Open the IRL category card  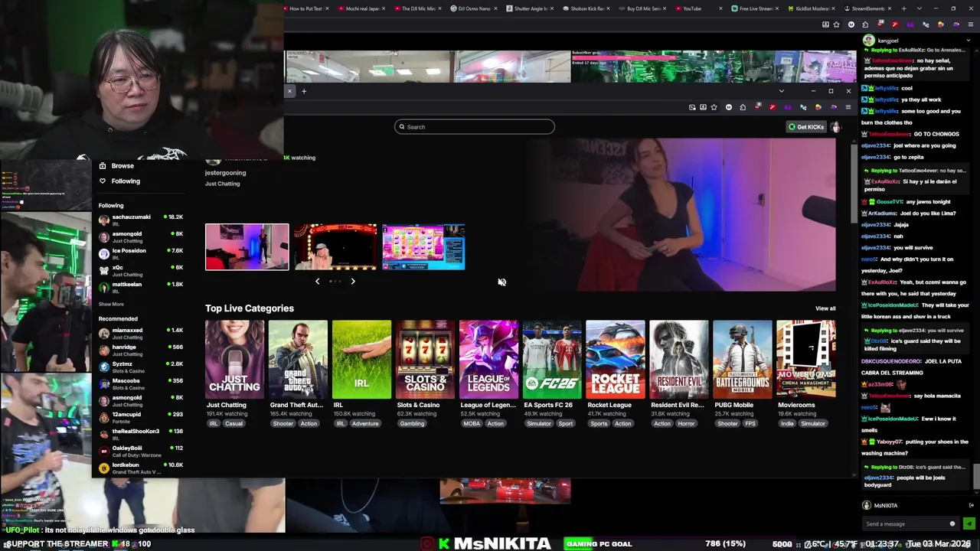click(361, 359)
